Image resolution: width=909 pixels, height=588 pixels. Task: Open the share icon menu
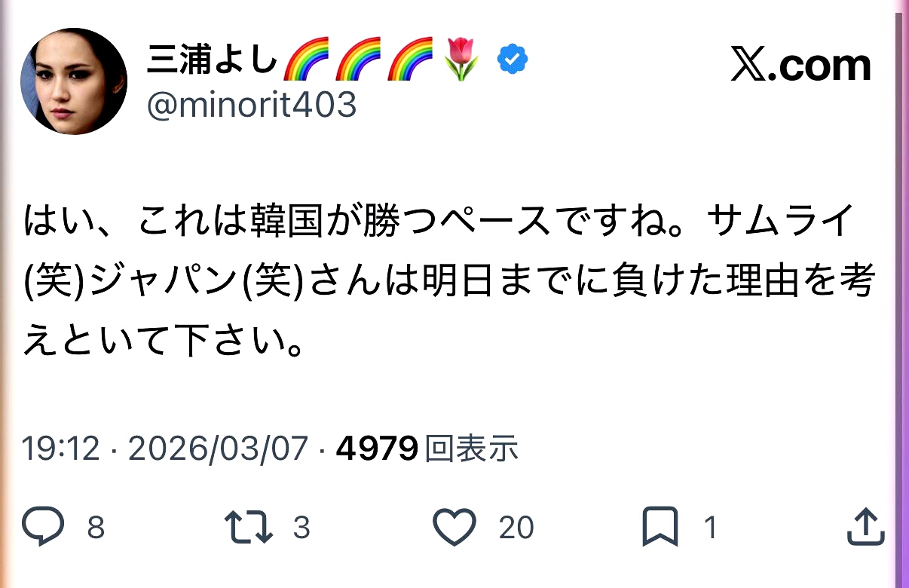tap(865, 527)
